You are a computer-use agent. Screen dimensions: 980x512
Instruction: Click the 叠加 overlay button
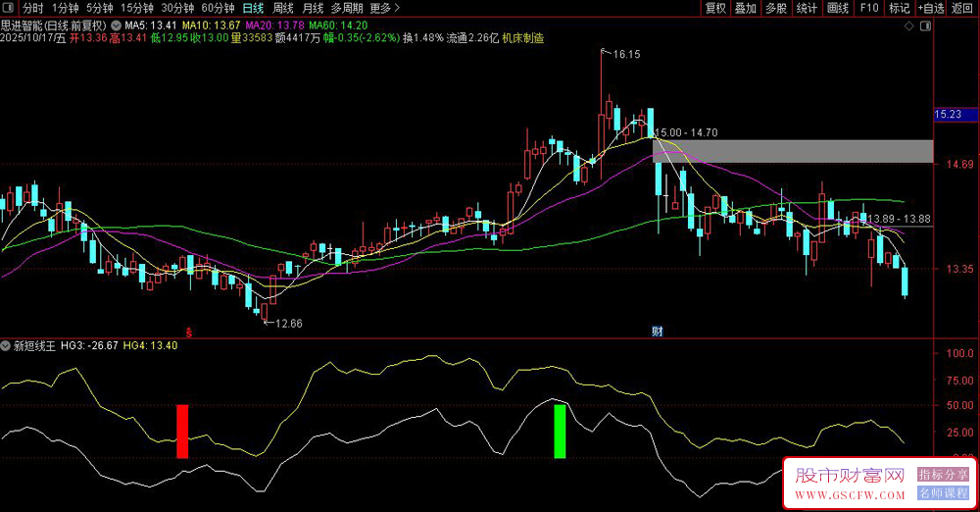[746, 8]
